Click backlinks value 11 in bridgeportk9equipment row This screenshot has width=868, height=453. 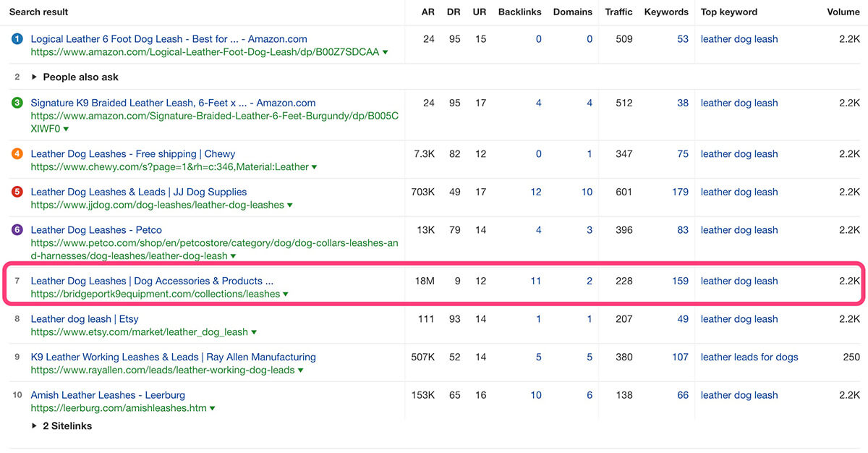pyautogui.click(x=535, y=281)
